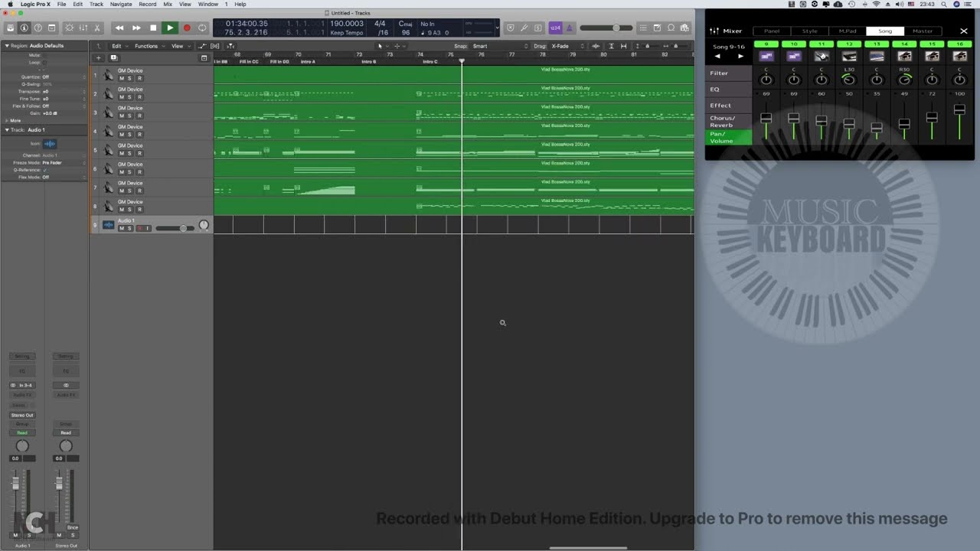Click the green Play button

pyautogui.click(x=170, y=28)
